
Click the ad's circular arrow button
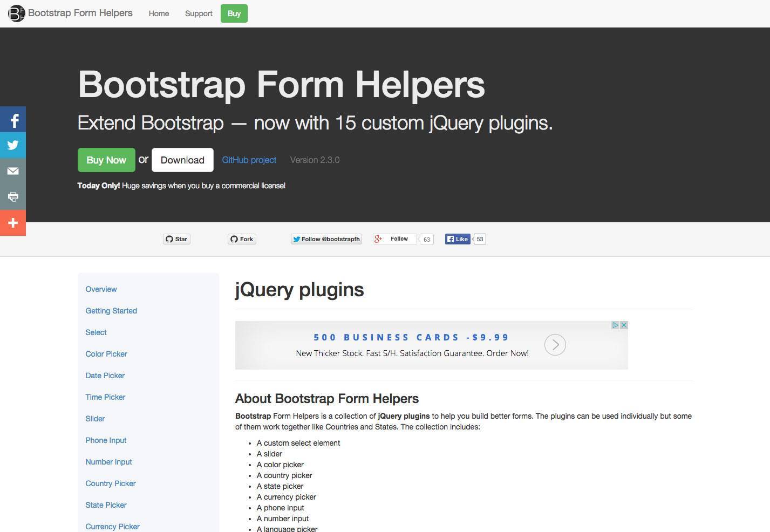(555, 345)
